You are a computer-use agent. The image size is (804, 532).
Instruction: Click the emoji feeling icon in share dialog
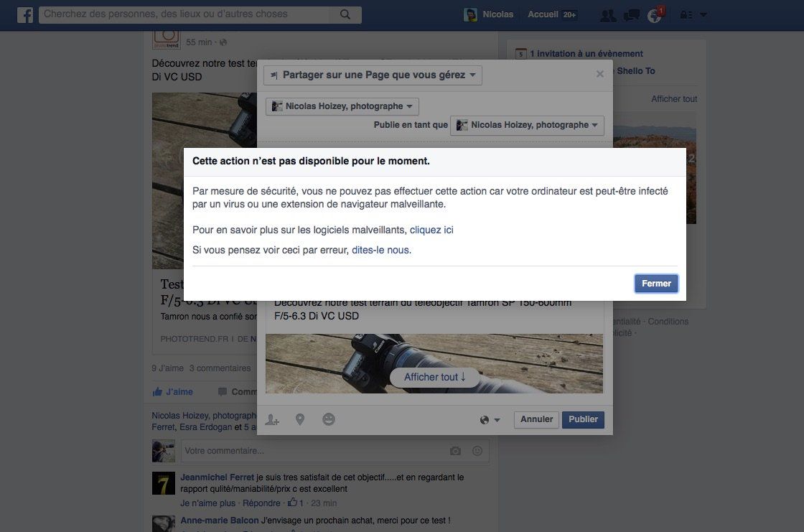329,420
